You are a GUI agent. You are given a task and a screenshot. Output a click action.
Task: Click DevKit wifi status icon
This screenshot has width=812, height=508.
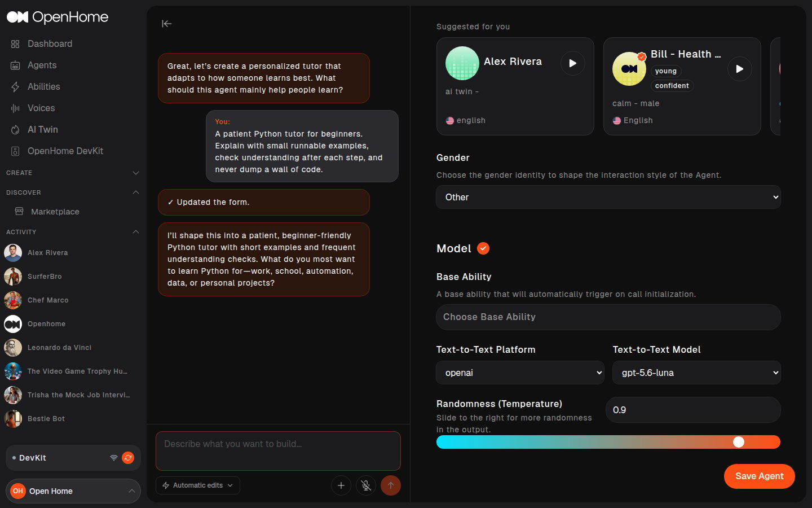[x=114, y=458]
